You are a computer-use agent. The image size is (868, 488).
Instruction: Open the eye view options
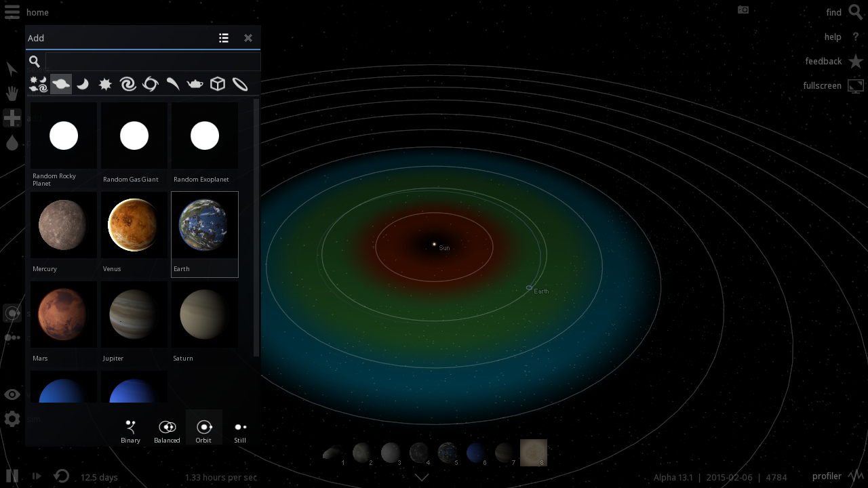[12, 394]
